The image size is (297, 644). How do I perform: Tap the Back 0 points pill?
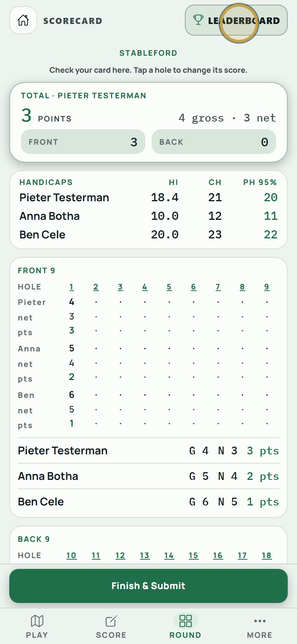pyautogui.click(x=214, y=142)
